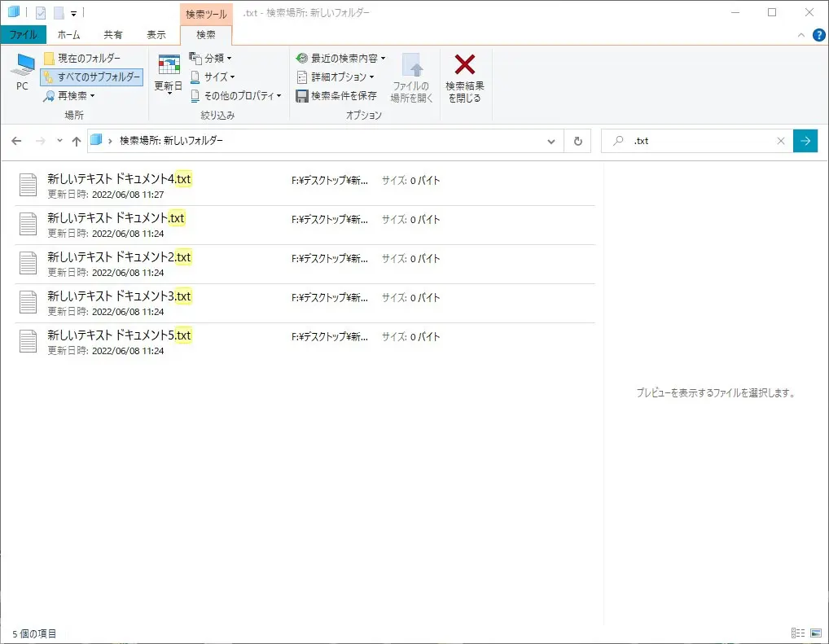Switch to the 表示 ribbon tab
This screenshot has width=829, height=644.
click(156, 34)
